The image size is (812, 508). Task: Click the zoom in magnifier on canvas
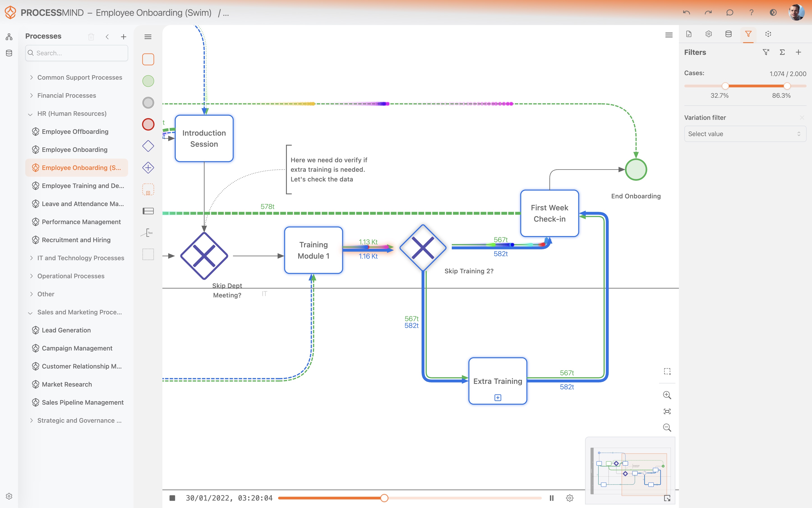(667, 395)
